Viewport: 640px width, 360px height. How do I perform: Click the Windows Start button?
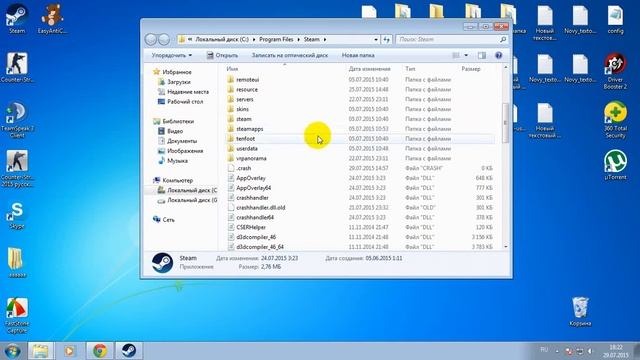(12, 351)
